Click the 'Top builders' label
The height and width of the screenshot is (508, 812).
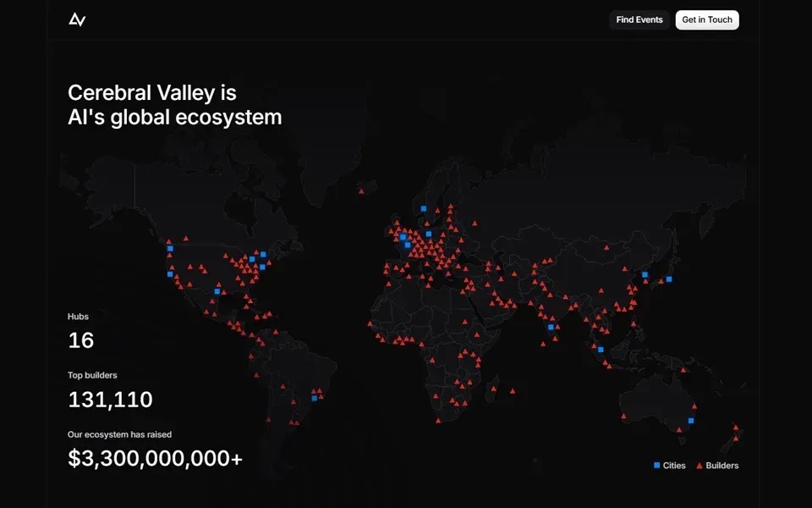(x=92, y=375)
